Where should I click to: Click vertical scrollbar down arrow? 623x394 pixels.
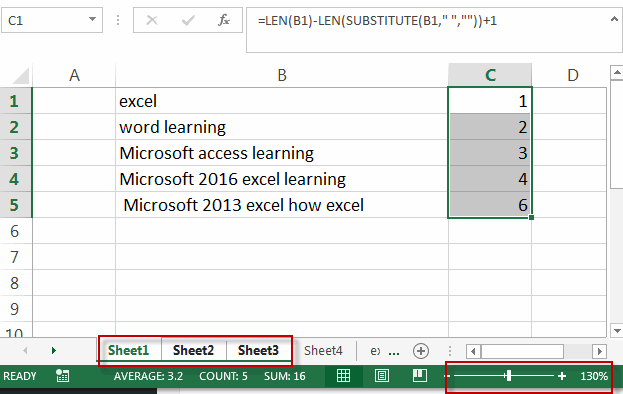[617, 330]
